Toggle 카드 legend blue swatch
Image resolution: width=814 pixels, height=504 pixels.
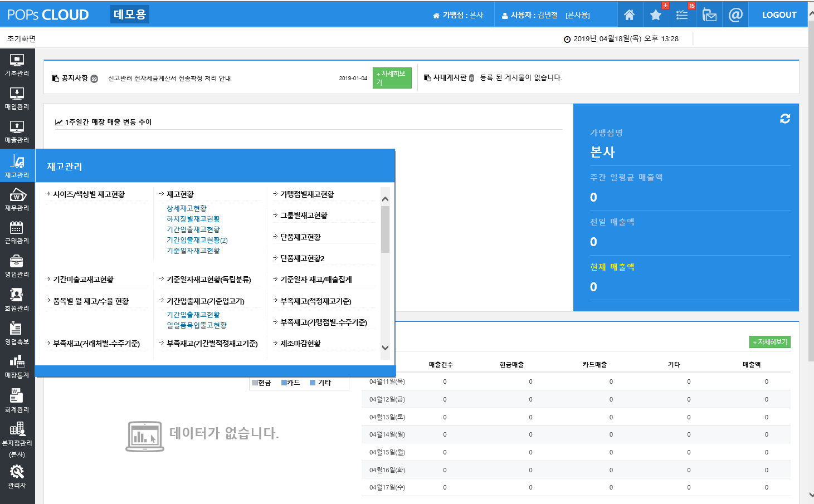284,383
